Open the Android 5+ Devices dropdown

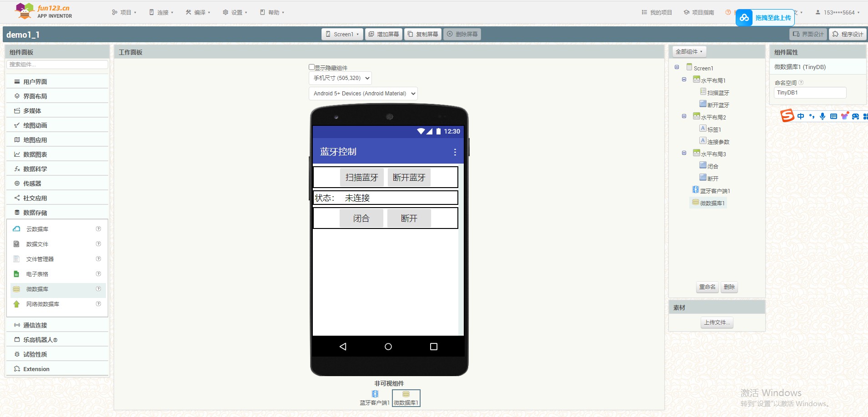coord(362,93)
